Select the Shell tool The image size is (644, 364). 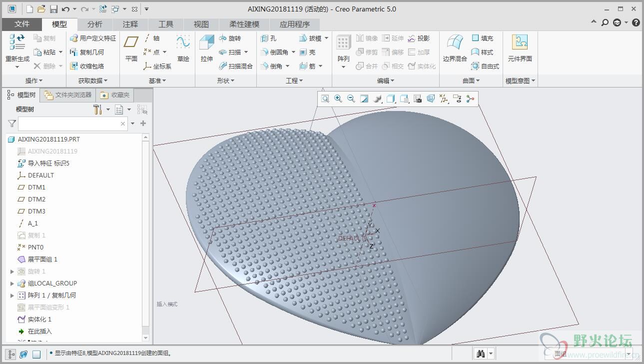point(307,52)
